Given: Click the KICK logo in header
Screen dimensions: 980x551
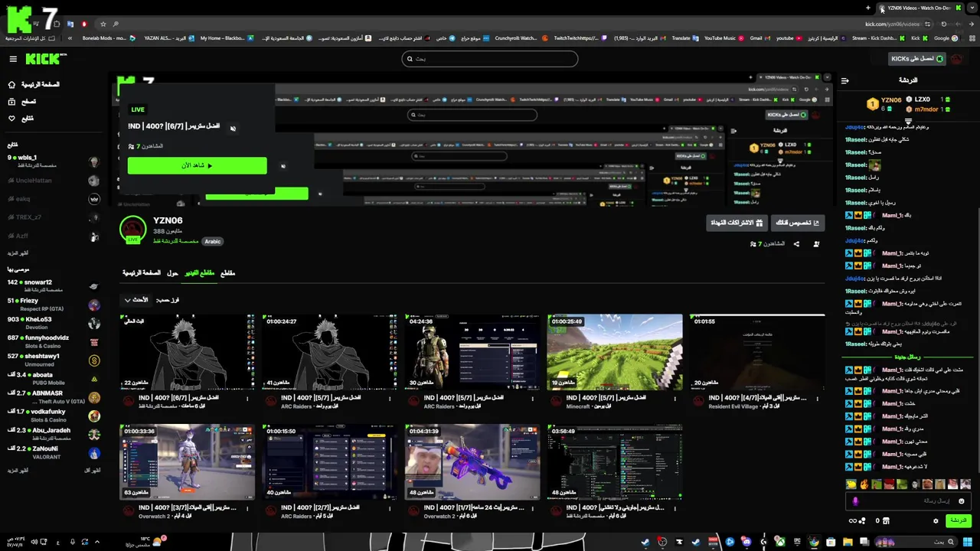Looking at the screenshot, I should click(45, 59).
